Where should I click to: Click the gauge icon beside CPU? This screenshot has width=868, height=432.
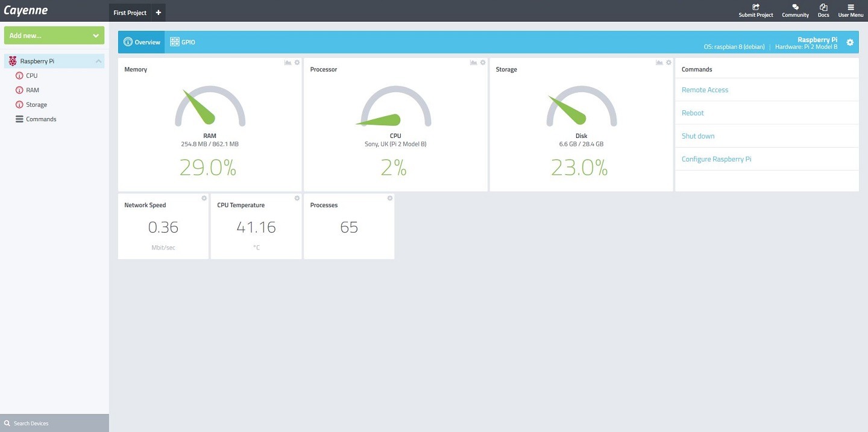(19, 76)
